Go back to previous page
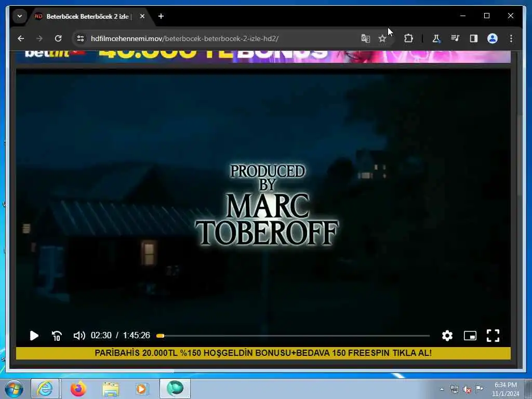This screenshot has height=399, width=532. (x=21, y=38)
